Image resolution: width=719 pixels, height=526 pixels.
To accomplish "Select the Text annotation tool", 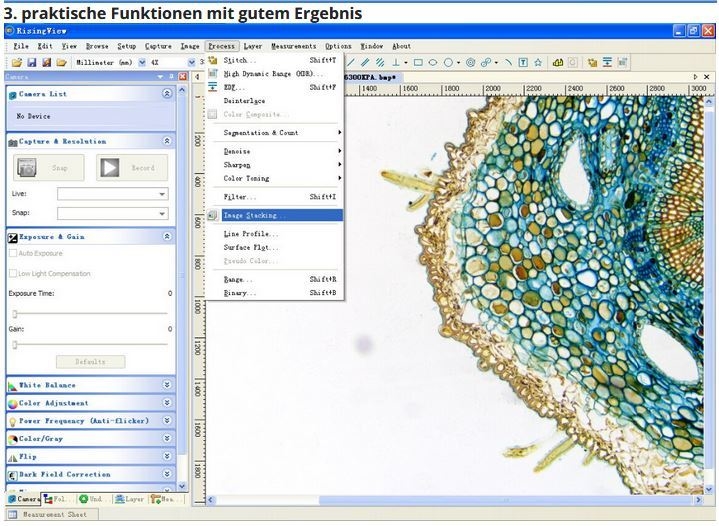I will 523,62.
